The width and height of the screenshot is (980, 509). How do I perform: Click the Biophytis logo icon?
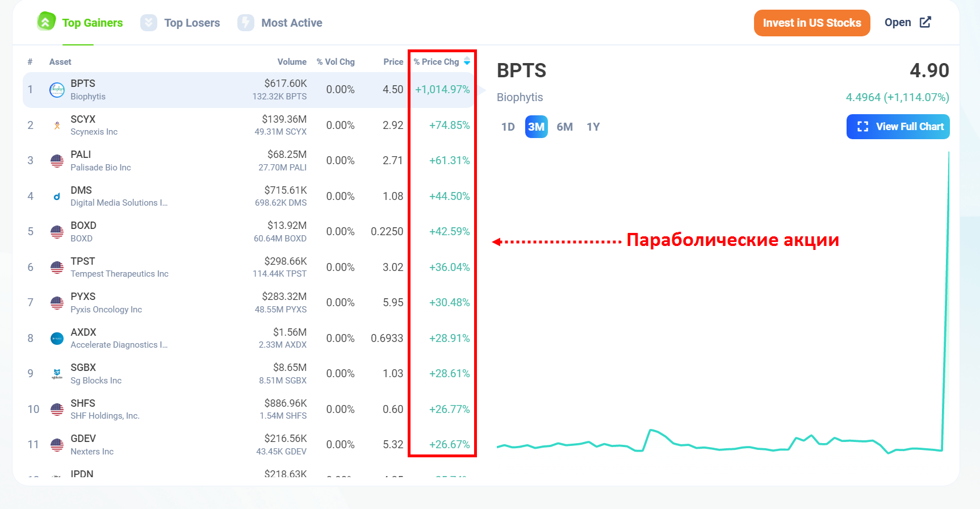pos(57,90)
